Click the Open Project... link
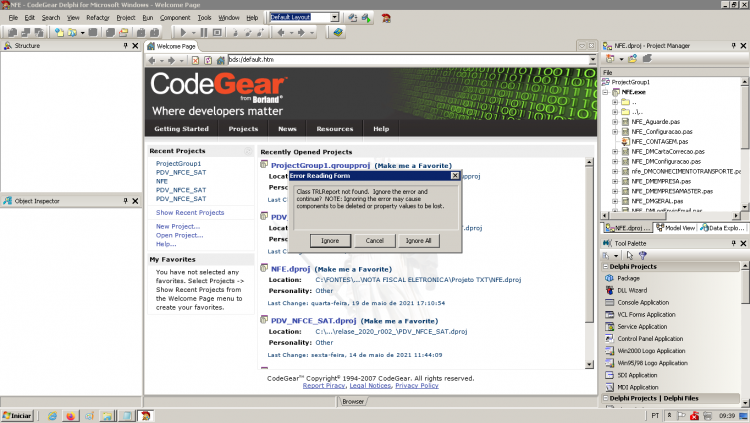This screenshot has height=423, width=750. [x=179, y=235]
